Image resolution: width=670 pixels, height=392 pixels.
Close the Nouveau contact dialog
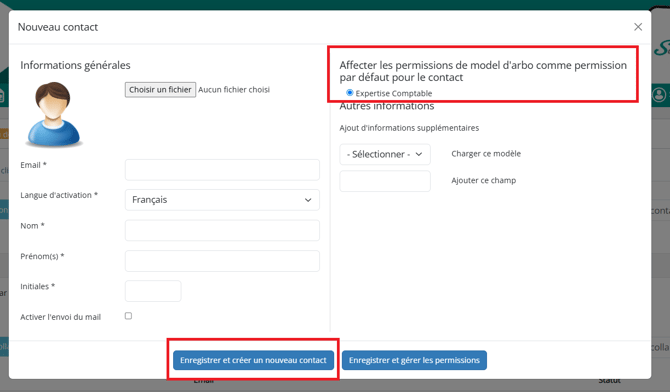pos(638,27)
